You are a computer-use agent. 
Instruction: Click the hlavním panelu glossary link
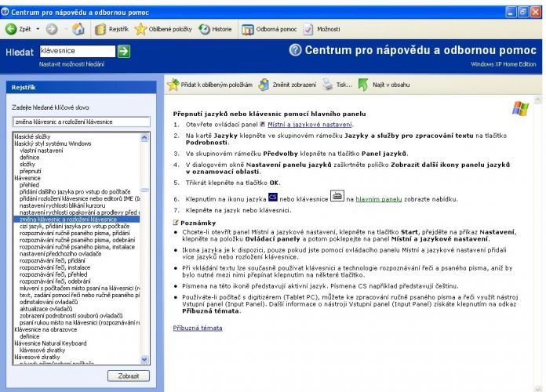click(378, 199)
